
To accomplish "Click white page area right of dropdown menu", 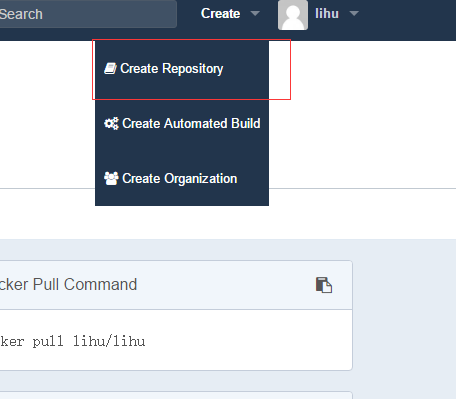I will point(363,133).
